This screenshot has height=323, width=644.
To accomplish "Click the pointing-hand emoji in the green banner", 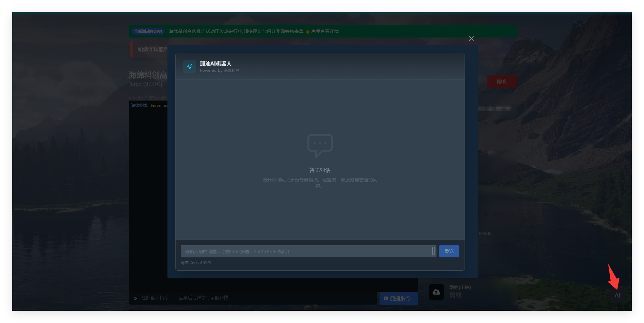I will (308, 31).
